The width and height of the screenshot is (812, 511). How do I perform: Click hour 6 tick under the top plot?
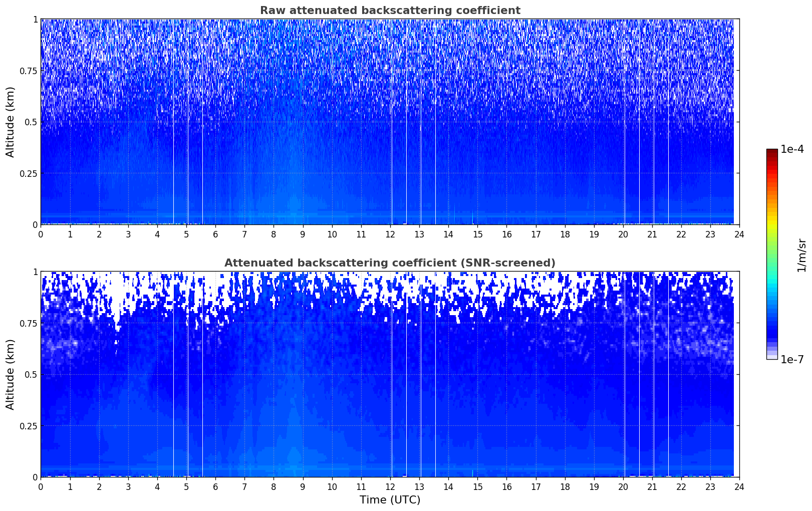tap(215, 234)
